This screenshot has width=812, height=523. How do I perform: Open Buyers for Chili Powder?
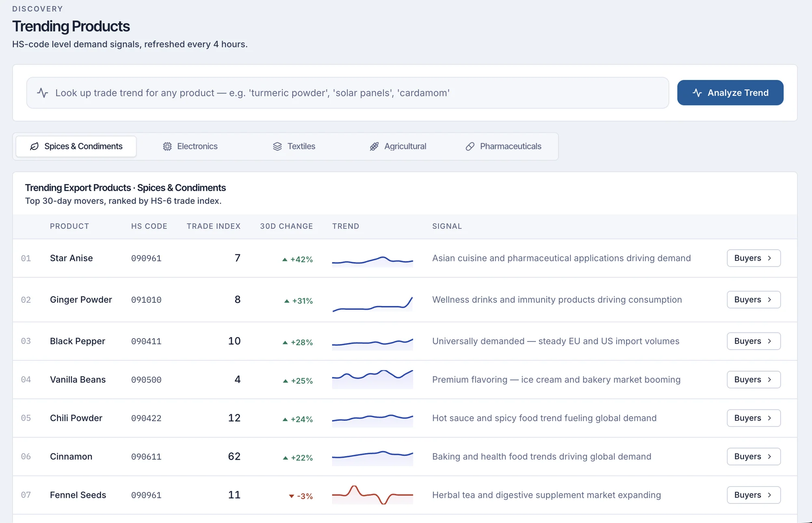click(754, 418)
